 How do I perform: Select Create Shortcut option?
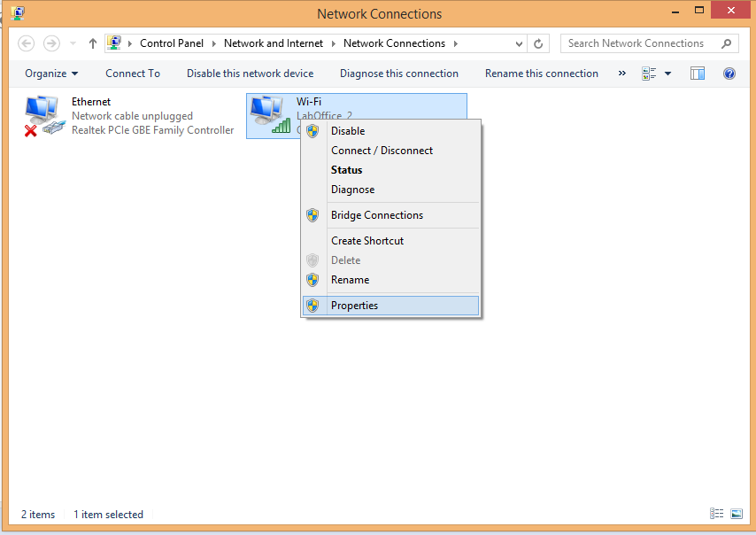point(367,240)
